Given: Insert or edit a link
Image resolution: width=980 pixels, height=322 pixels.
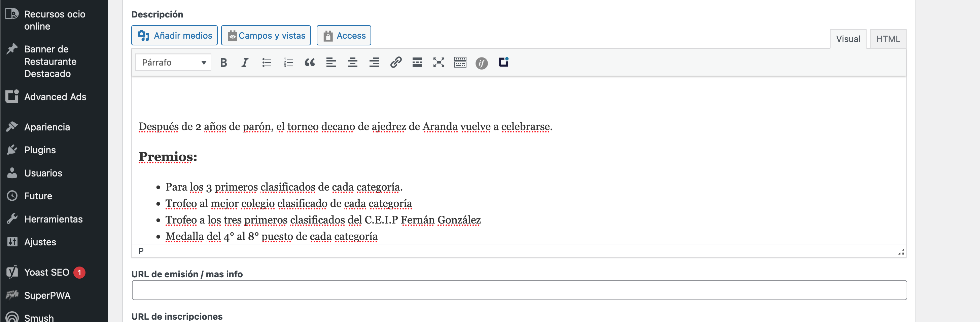Looking at the screenshot, I should pos(396,62).
